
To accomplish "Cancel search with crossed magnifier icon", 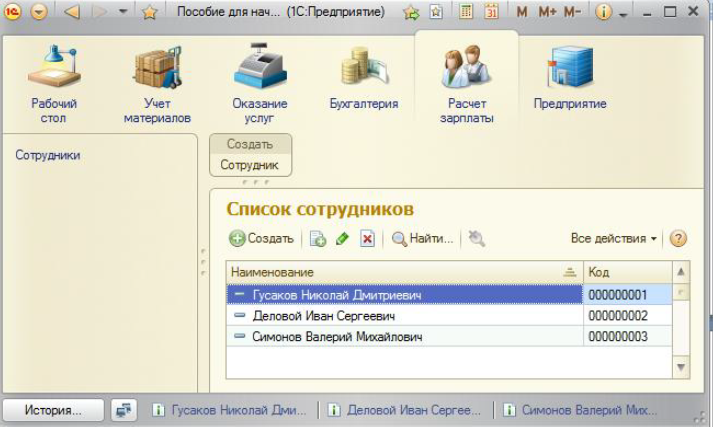I will tap(476, 238).
